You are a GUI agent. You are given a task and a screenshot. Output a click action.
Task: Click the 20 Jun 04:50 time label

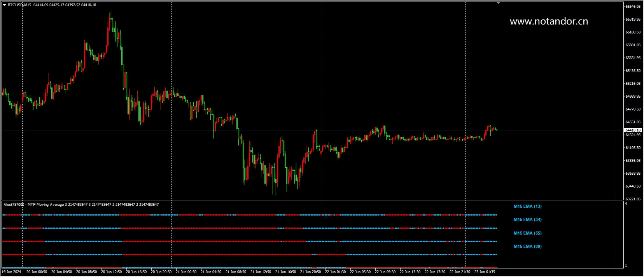(x=61, y=272)
